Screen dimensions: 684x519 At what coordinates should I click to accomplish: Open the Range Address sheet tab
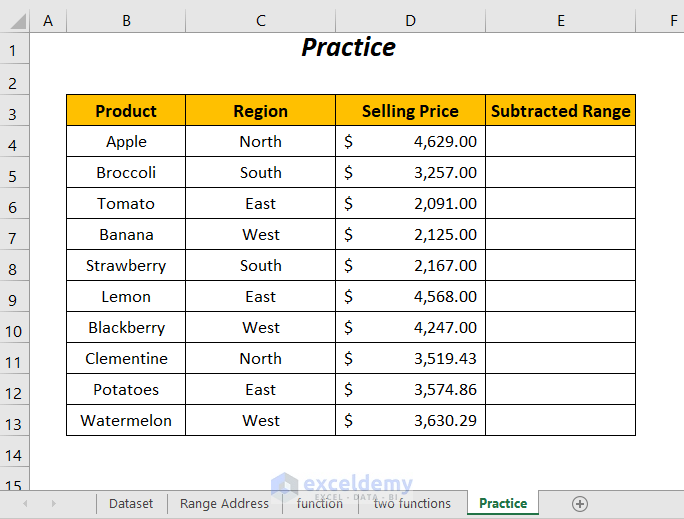pyautogui.click(x=224, y=503)
